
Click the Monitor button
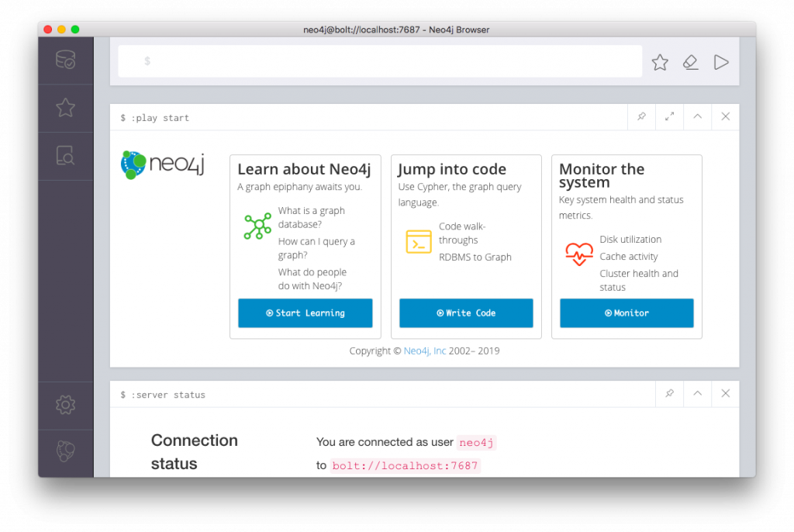627,313
